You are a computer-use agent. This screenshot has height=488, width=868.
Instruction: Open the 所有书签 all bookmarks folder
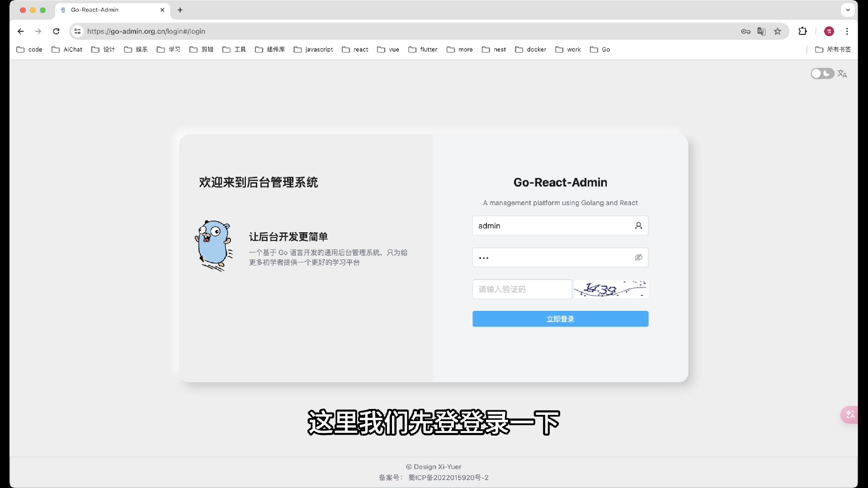coord(833,50)
